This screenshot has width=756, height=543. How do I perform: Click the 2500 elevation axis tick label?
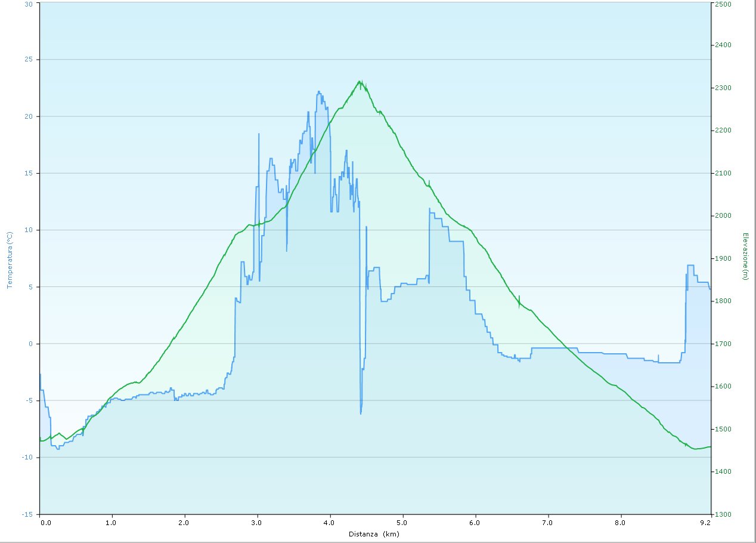click(723, 4)
